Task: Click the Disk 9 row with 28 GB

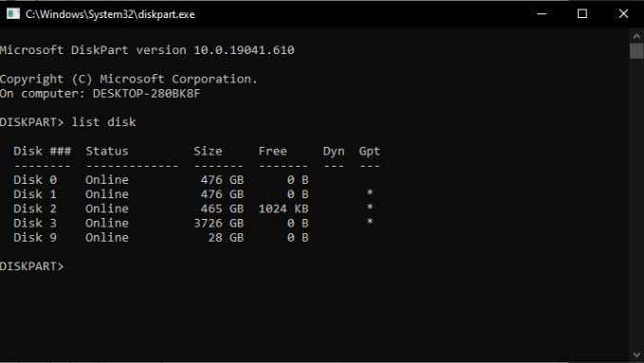Action: pos(161,237)
